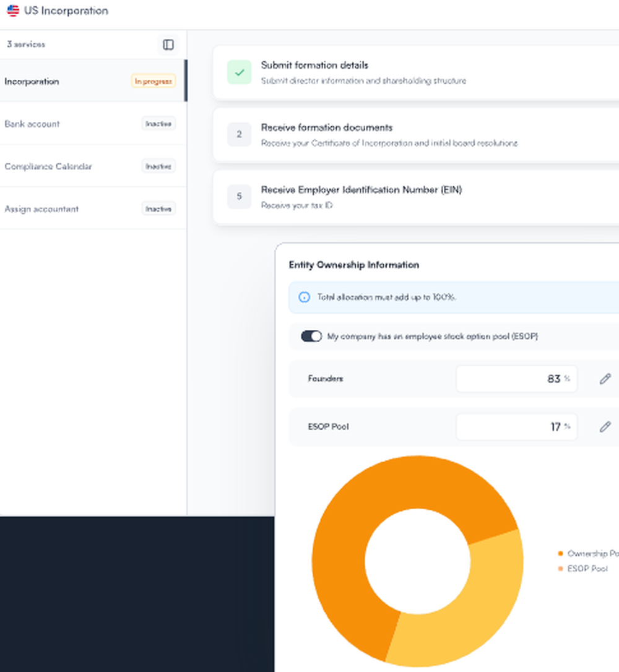Edit the ESOP Pool percentage pencil icon
Image resolution: width=619 pixels, height=672 pixels.
[605, 427]
